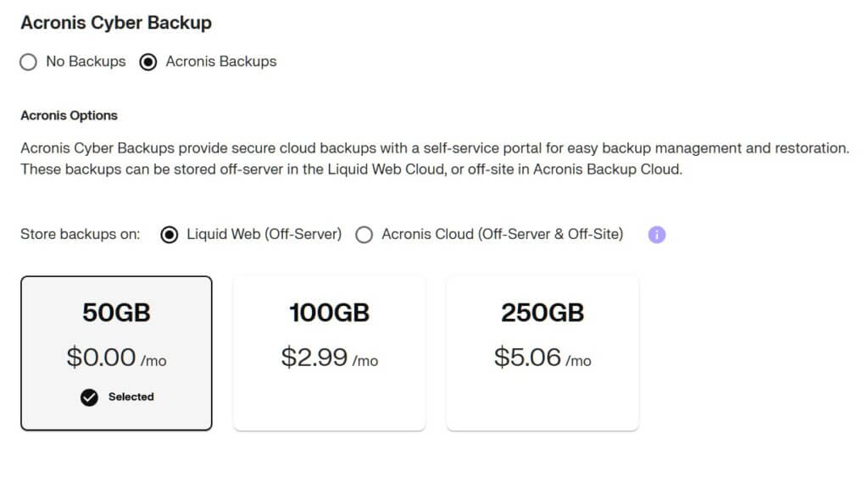Click the Acronis Cyber Backup heading
The width and height of the screenshot is (868, 478).
pos(116,23)
